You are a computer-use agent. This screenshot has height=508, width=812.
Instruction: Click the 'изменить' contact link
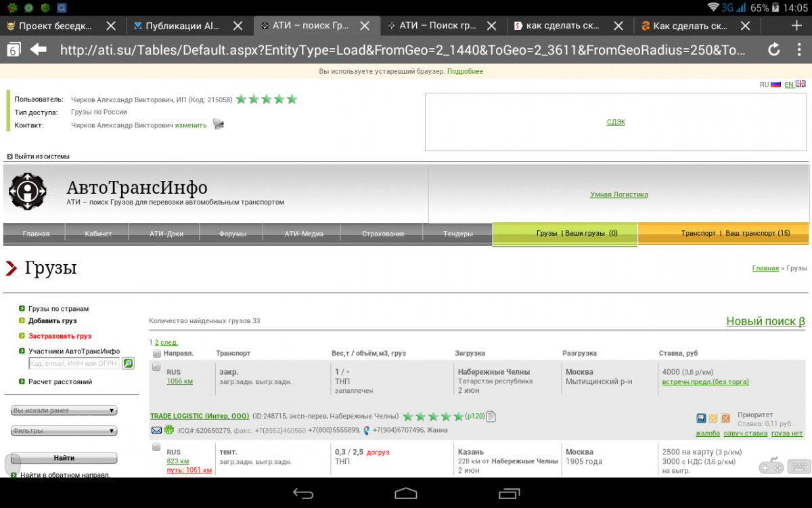[191, 125]
